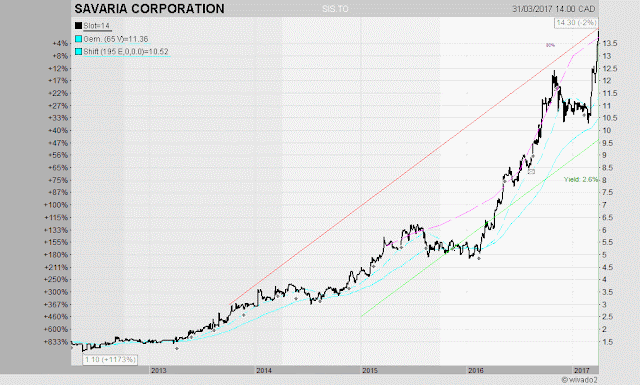This screenshot has width=640, height=385.
Task: Click the '+22%' percentage axis label
Action: tap(58, 93)
